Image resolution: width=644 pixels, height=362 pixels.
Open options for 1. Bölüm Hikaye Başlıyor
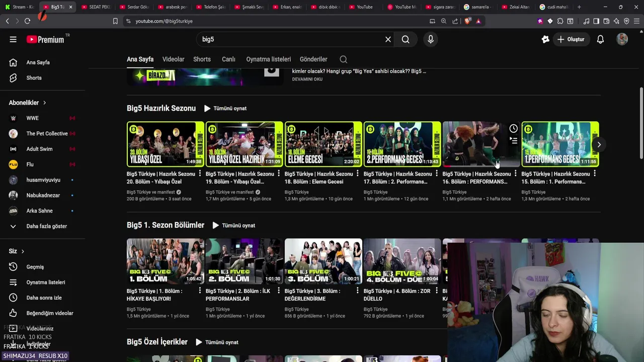[200, 291]
